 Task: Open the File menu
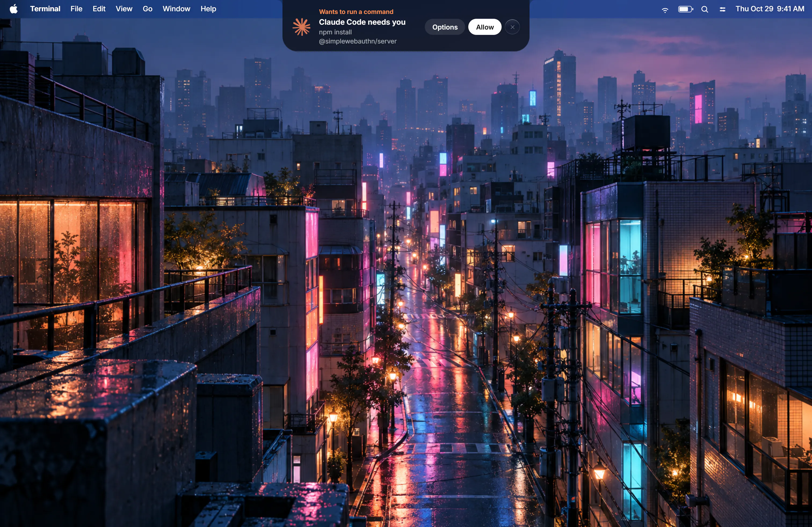tap(77, 9)
